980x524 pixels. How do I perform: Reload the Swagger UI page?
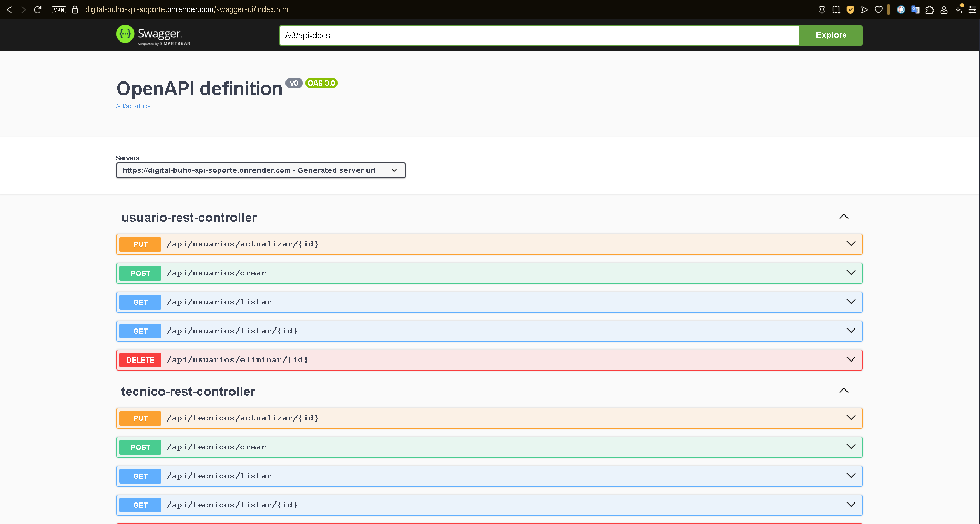pyautogui.click(x=37, y=9)
